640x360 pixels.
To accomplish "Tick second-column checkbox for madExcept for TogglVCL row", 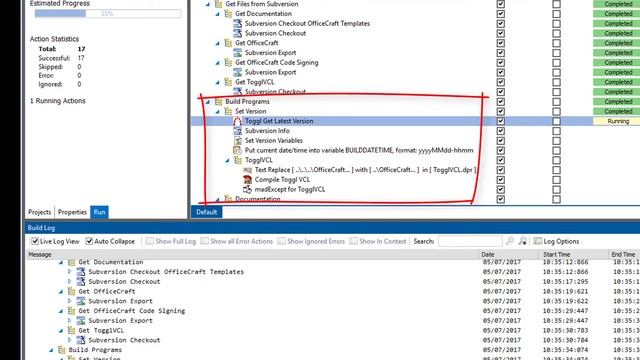I will point(556,189).
